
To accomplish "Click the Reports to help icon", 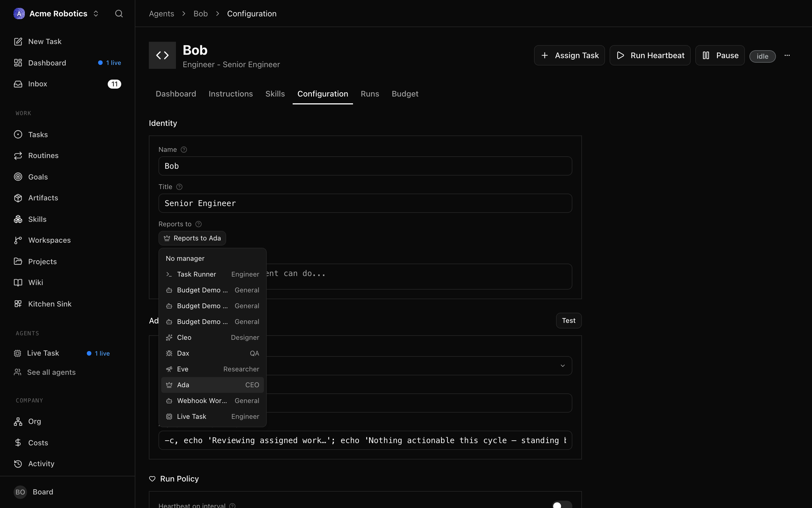I will tap(199, 224).
